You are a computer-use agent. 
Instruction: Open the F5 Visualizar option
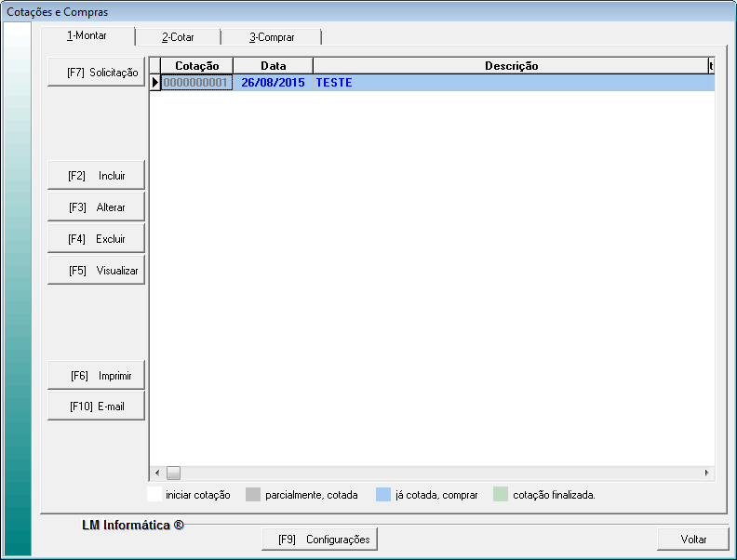(96, 271)
